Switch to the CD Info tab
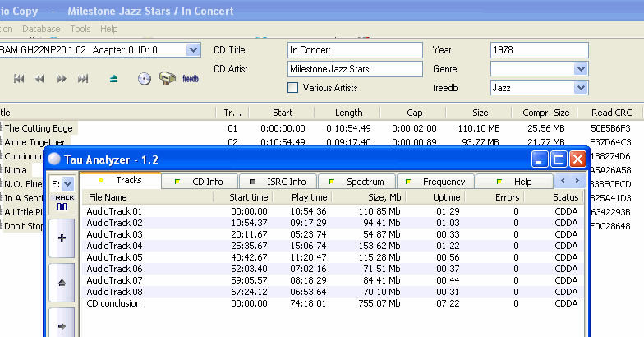Viewport: 644px width, 337px height. tap(200, 182)
